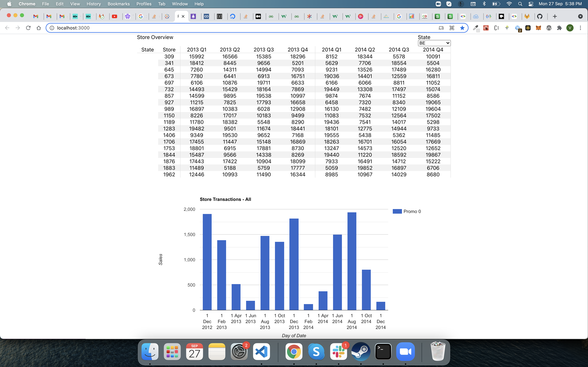Change the State dropdown from BE

pyautogui.click(x=434, y=43)
